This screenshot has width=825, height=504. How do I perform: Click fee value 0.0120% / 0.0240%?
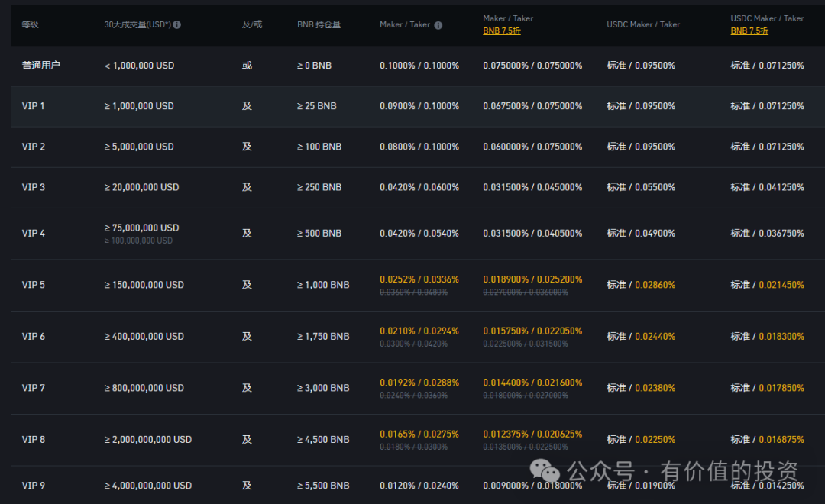tap(419, 486)
